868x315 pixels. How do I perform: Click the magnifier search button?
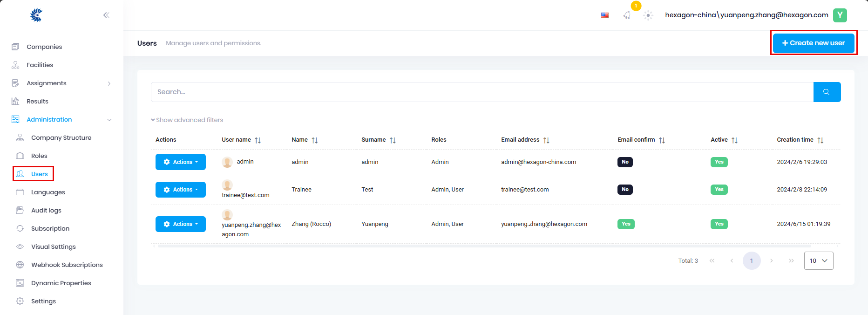coord(827,92)
